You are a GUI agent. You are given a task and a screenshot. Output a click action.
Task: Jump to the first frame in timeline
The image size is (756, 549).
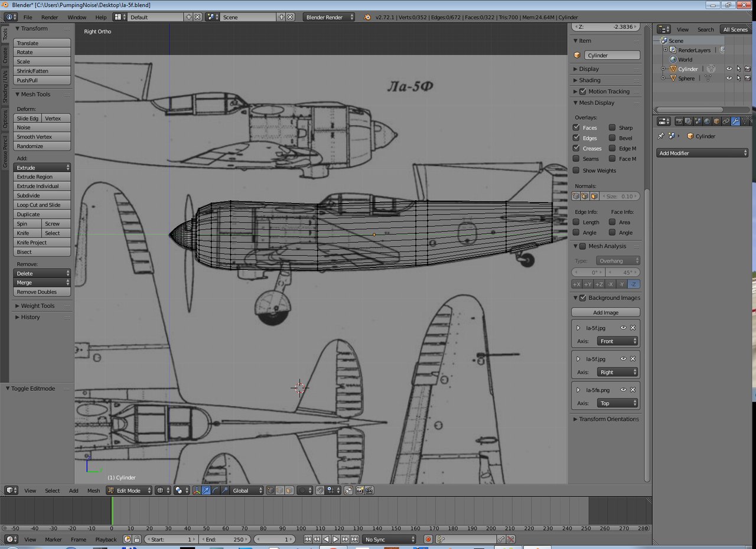coord(307,539)
